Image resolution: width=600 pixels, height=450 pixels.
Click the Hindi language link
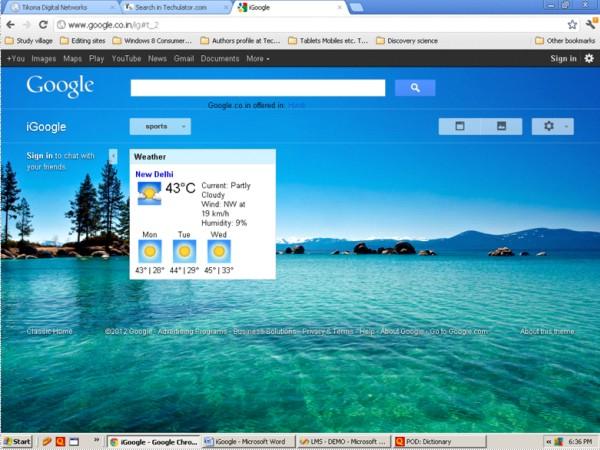tap(297, 105)
